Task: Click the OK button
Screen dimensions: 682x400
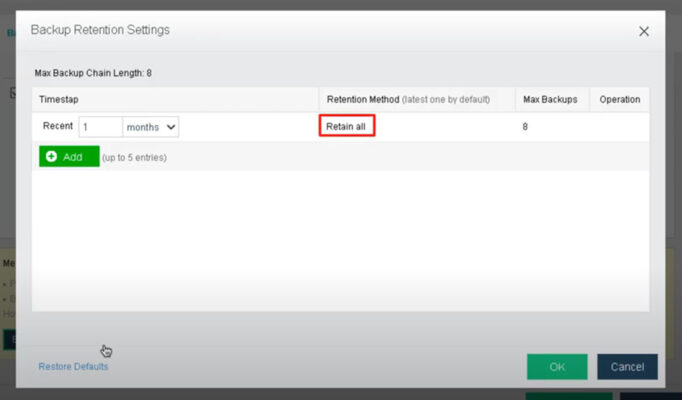Action: point(557,367)
